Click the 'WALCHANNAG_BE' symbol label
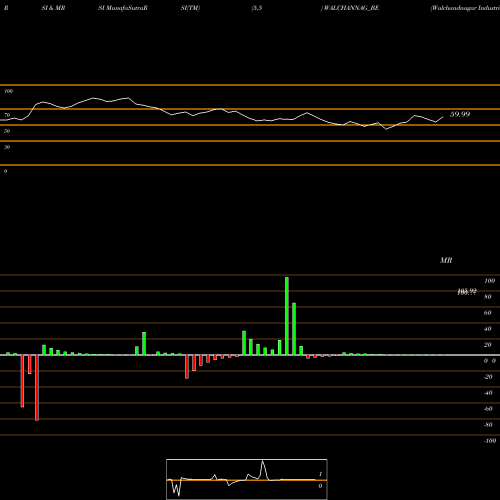500x500 pixels. coord(351,8)
